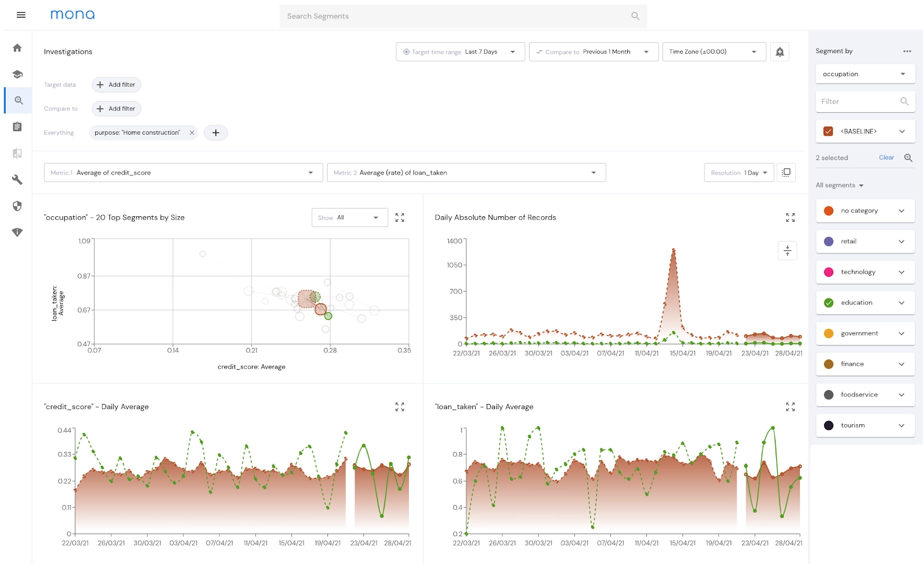Click the alert bell icon near Time Zone
The width and height of the screenshot is (924, 564).
[x=780, y=52]
